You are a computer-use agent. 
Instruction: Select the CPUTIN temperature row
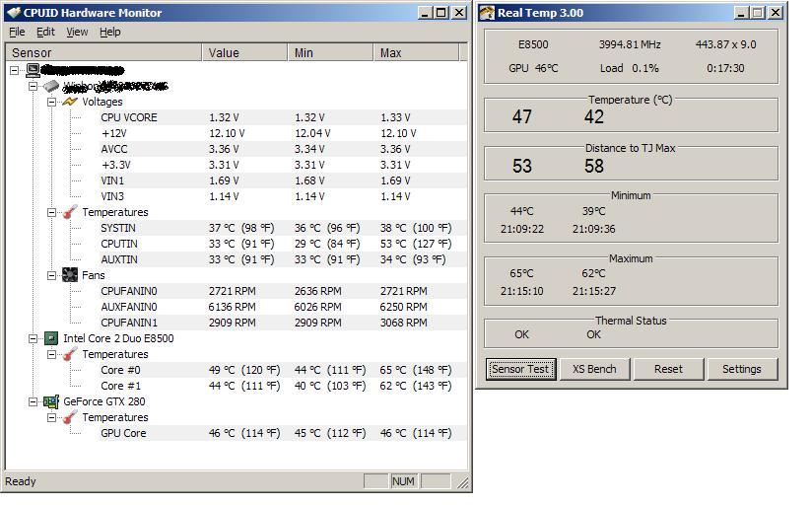[283, 244]
